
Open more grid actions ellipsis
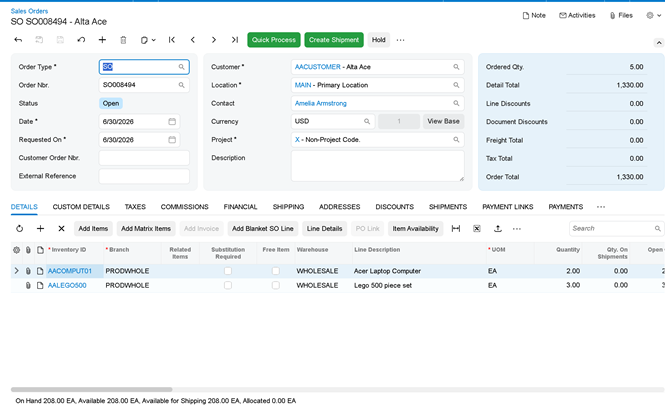517,229
